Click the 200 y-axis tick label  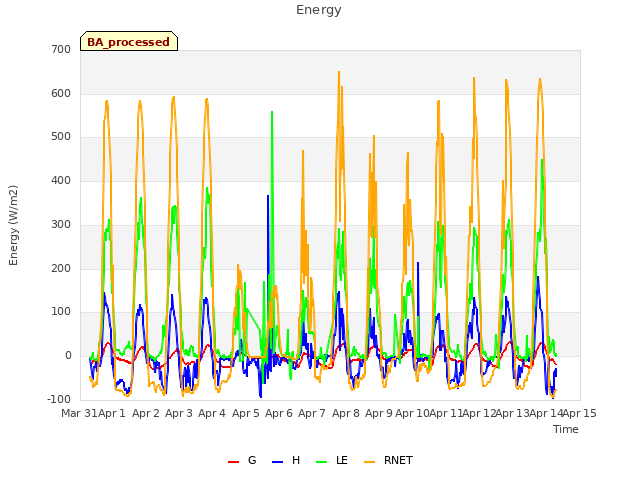coord(61,269)
